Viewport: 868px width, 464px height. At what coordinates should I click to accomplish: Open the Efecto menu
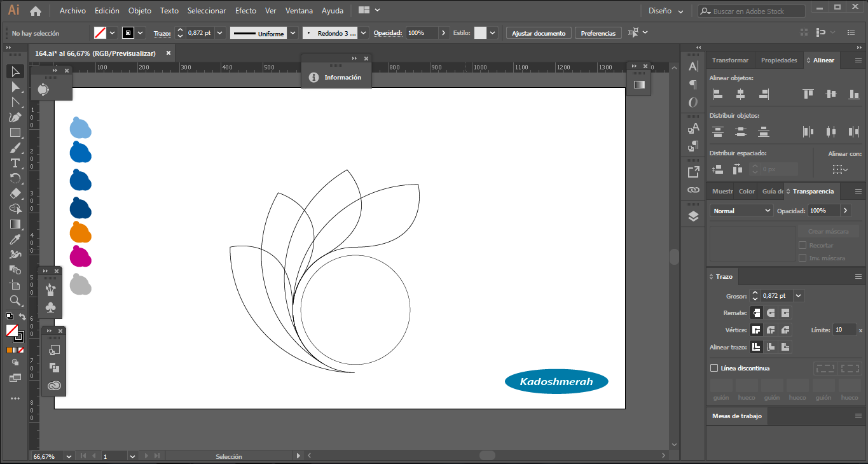coord(245,11)
